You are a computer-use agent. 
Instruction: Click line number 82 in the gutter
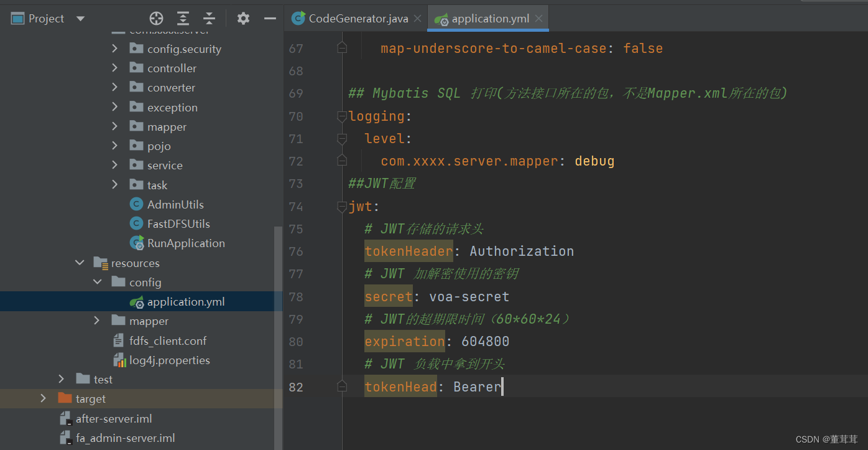coord(296,387)
